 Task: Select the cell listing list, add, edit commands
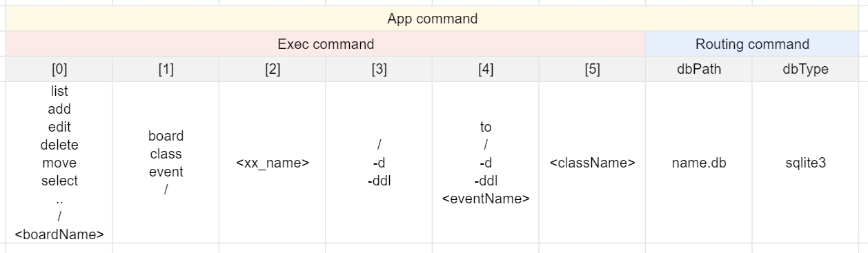click(59, 163)
